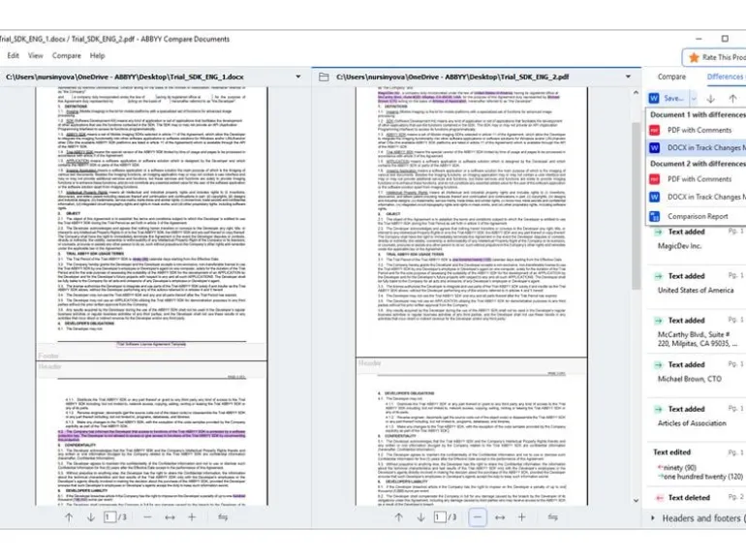
Task: Open the Compare menu
Action: pyautogui.click(x=67, y=55)
